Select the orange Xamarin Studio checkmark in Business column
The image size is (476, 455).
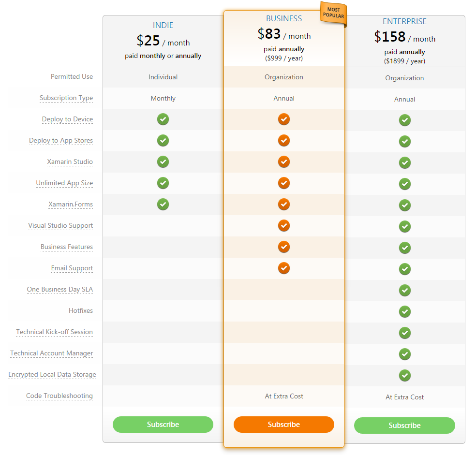(x=284, y=162)
